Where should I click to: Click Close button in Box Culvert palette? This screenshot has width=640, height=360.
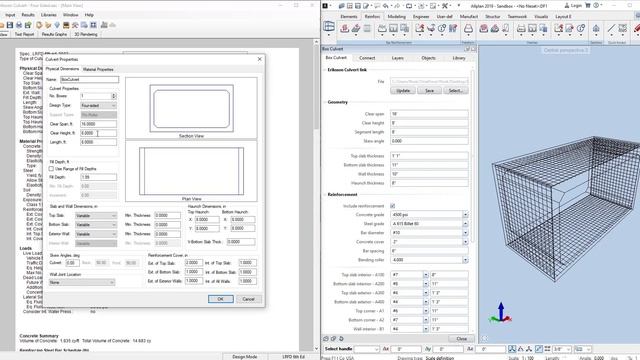(x=462, y=339)
